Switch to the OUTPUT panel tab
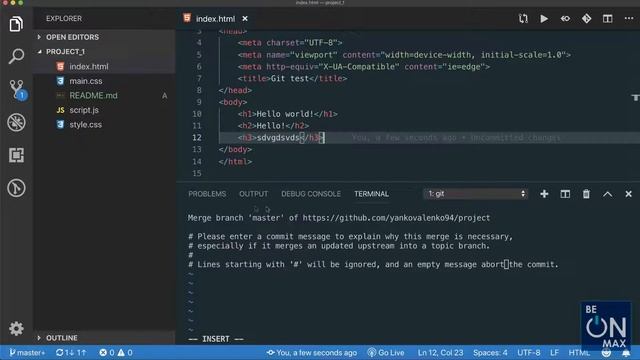The image size is (640, 360). [x=253, y=194]
